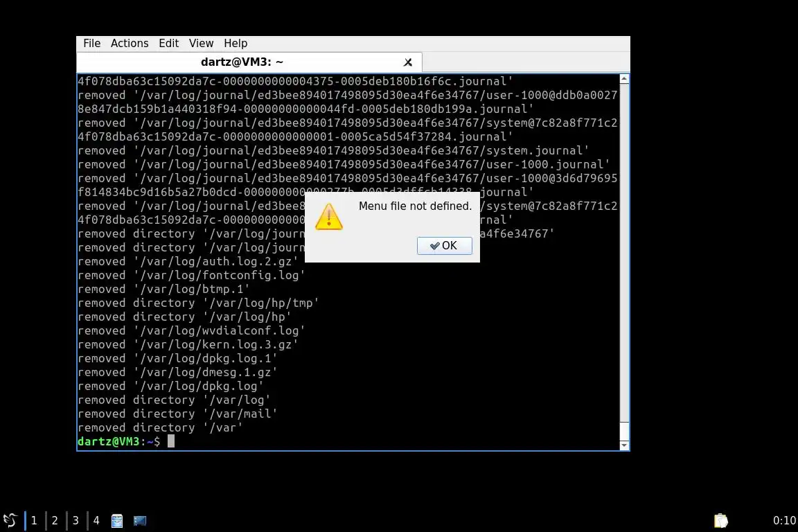Open the bird-logo start menu in taskbar

pyautogui.click(x=10, y=520)
